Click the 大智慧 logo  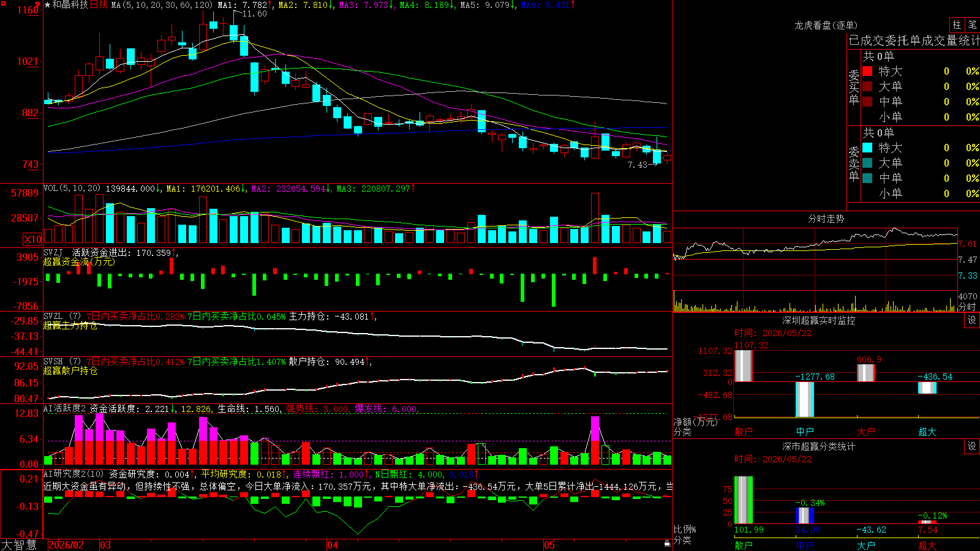pyautogui.click(x=19, y=545)
